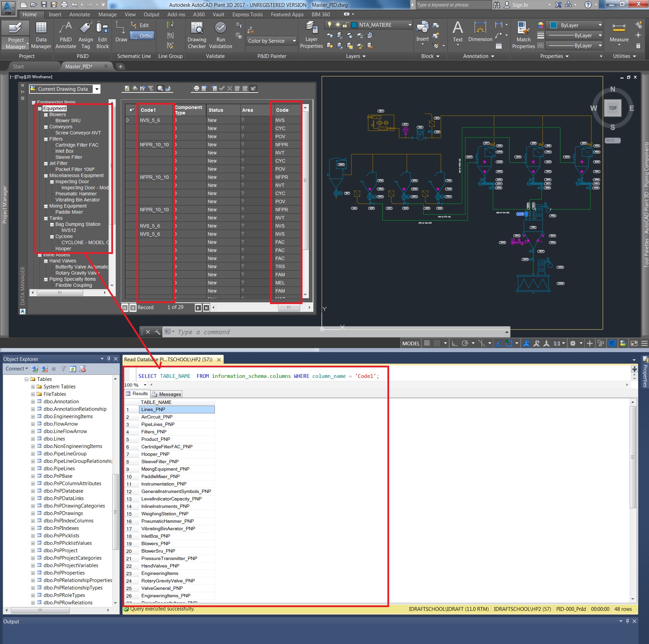
Task: Toggle the MODEL space button
Action: (411, 343)
